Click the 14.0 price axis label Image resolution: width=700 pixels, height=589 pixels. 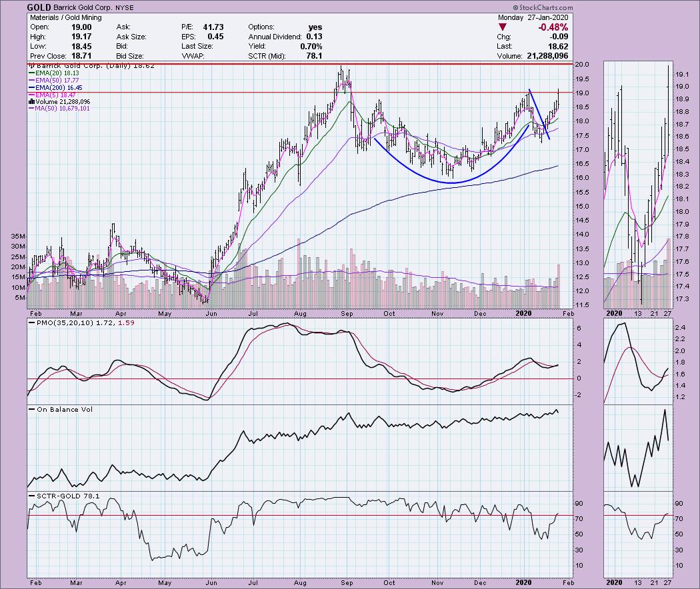(583, 235)
